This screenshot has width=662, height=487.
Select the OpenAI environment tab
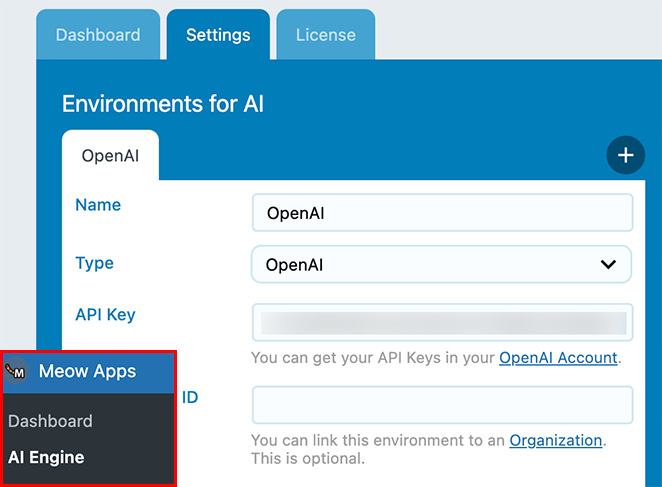point(110,155)
